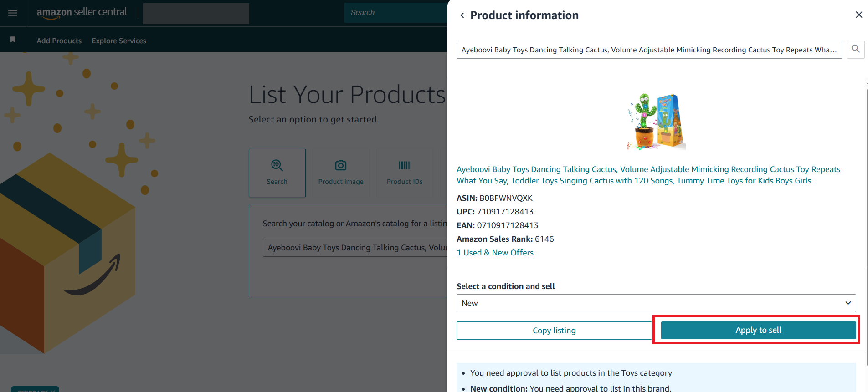Choose the Product IDs barcode option
Screen dimensions: 868x392
405,173
